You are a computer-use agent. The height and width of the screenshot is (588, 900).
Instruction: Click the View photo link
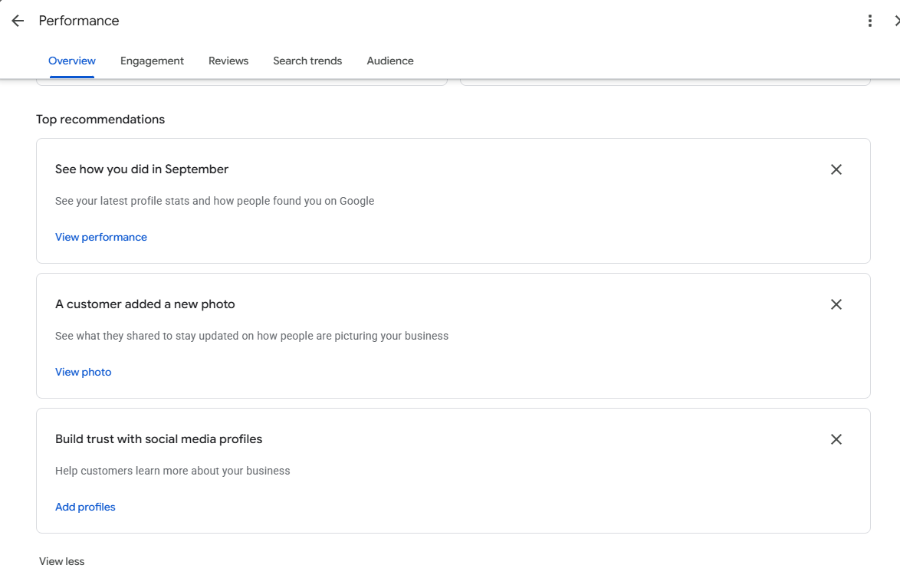84,372
